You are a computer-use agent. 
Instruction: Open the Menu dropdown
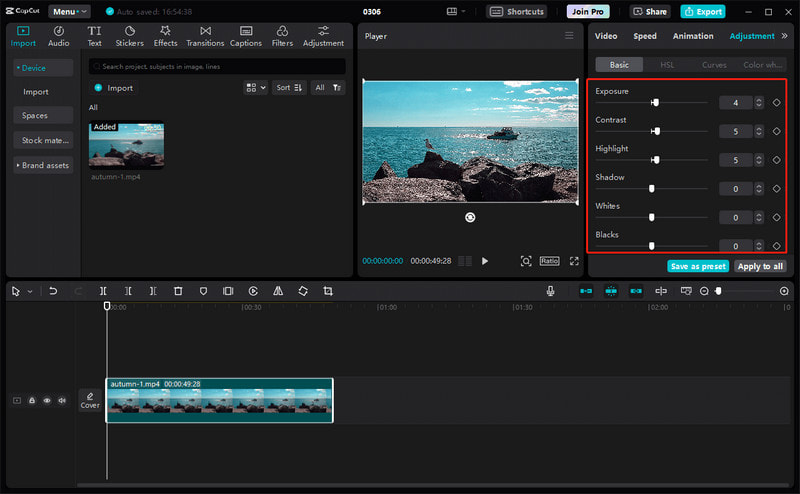tap(69, 11)
